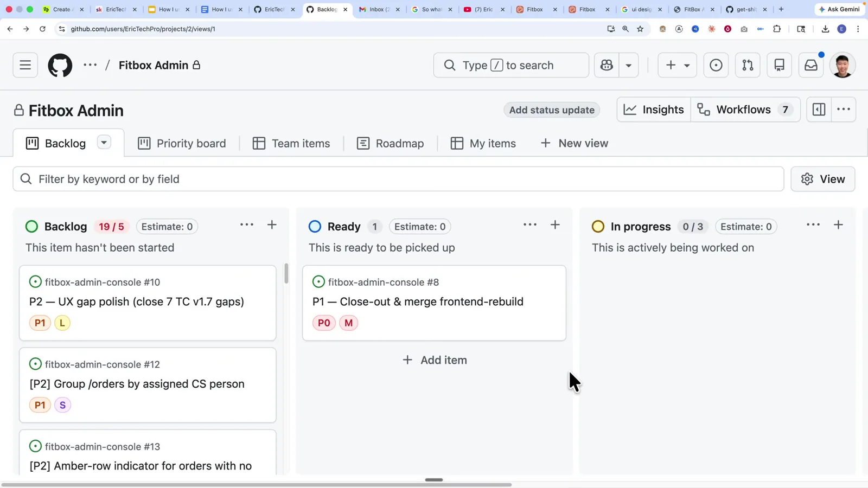This screenshot has width=868, height=488.
Task: Open In progress column ellipsis menu
Action: [x=813, y=225]
